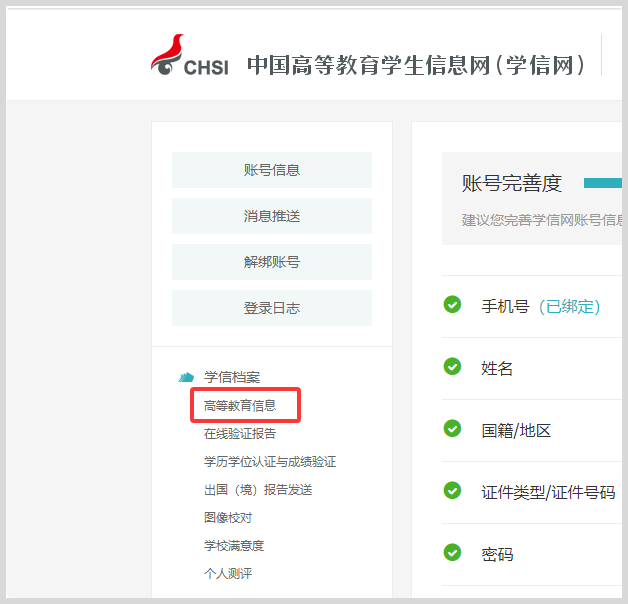Click the 学信档案 teal book icon

(186, 377)
